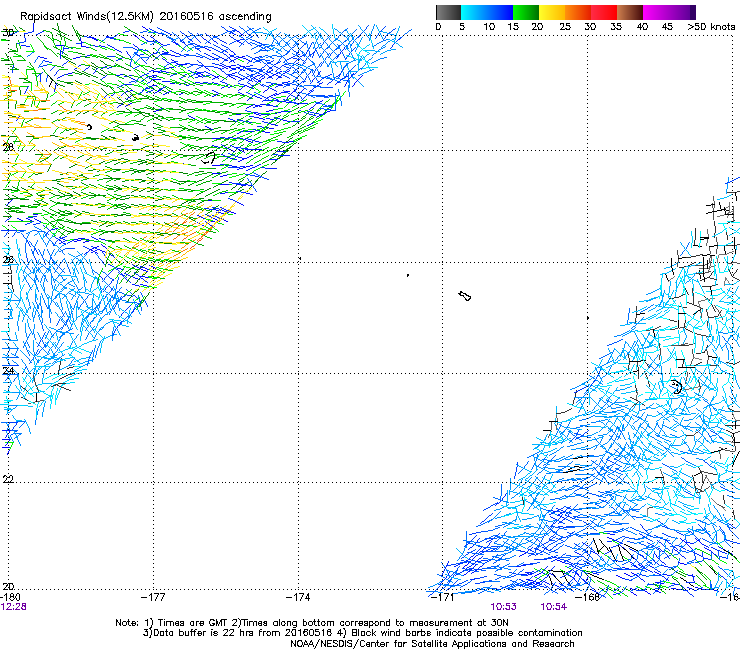Image resolution: width=740 pixels, height=650 pixels.
Task: Click the '25' knots legend label
Action: pos(565,27)
